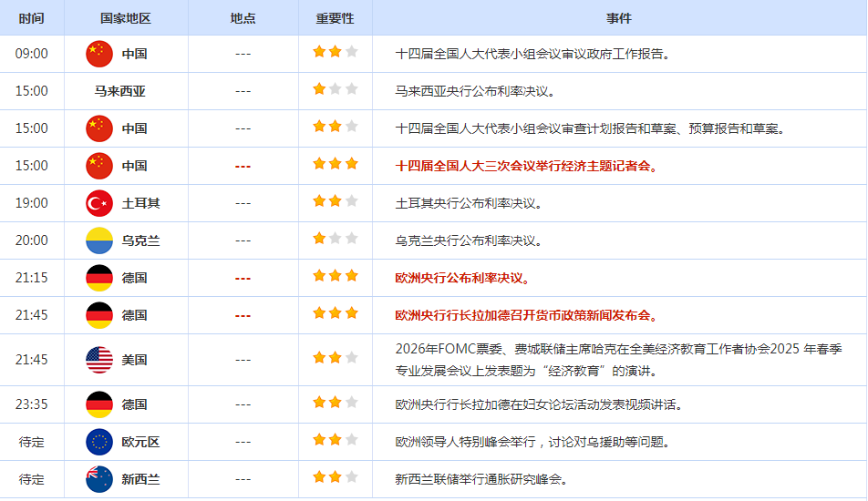Click the three-star rating for 欧洲央行公布利率决议

pyautogui.click(x=335, y=277)
